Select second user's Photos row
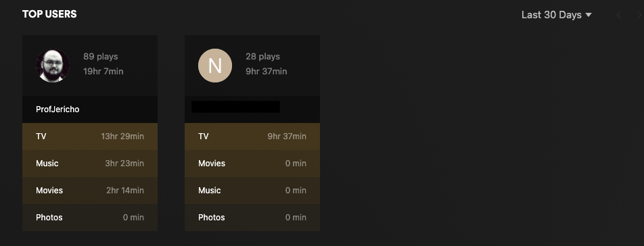The image size is (644, 246). [252, 218]
